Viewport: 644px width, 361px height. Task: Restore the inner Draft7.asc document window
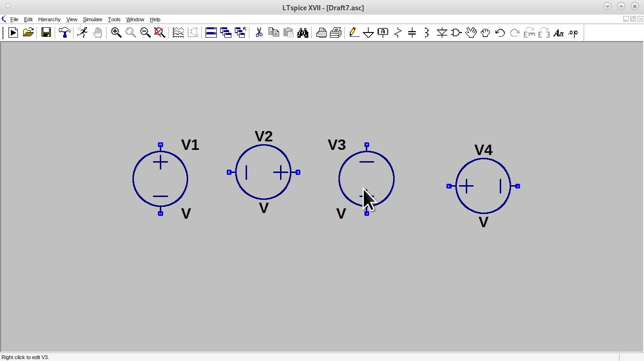pyautogui.click(x=633, y=19)
